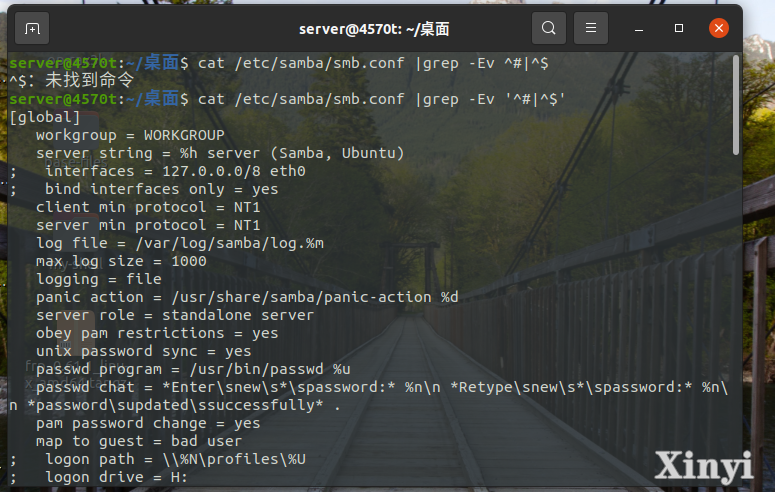
Task: Open the terminal search tool
Action: 549,28
